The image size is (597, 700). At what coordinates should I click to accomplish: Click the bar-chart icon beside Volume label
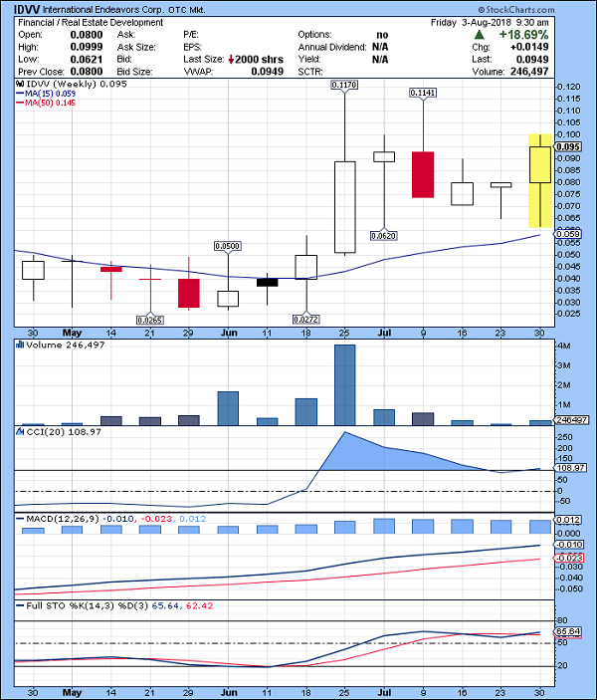pos(20,345)
